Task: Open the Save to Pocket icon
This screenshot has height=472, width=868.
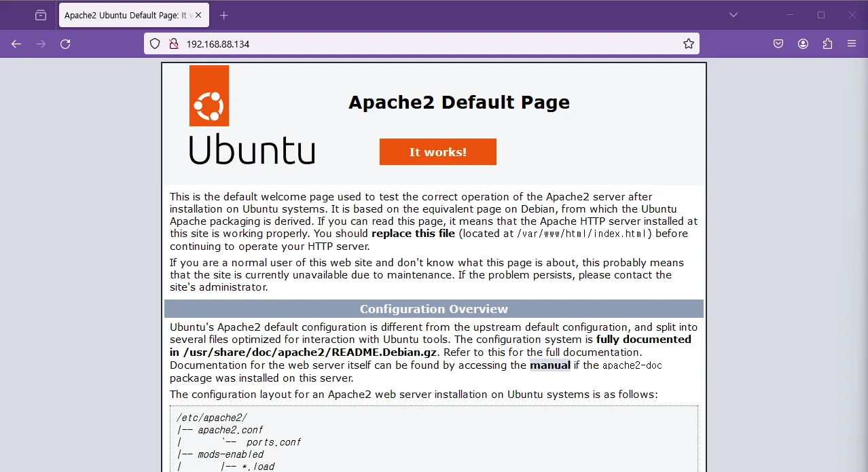Action: [x=778, y=43]
